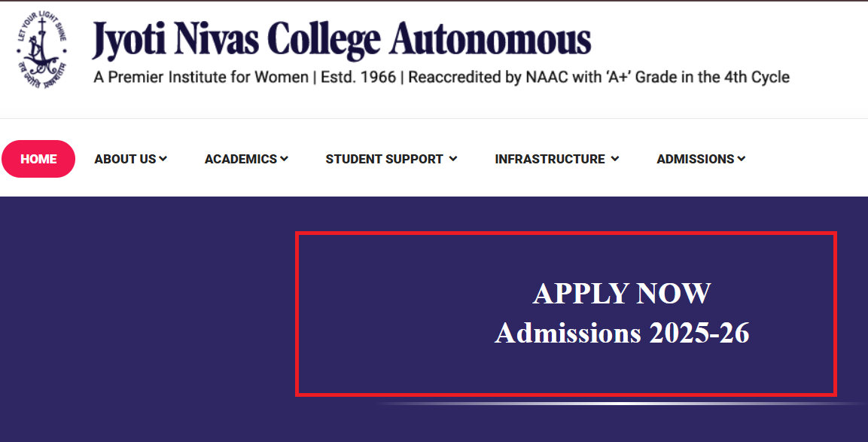This screenshot has height=442, width=868.
Task: Click the 'Estd. 1966' text in tagline
Action: click(x=358, y=77)
